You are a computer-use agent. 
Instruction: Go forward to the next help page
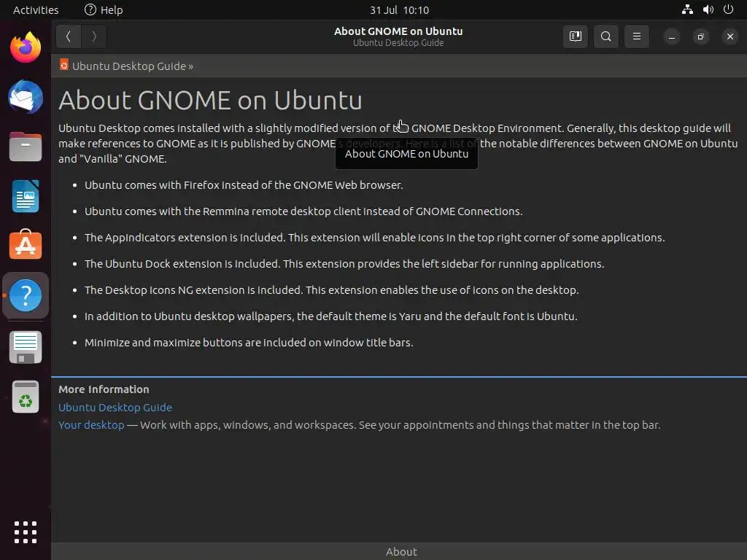coord(94,36)
